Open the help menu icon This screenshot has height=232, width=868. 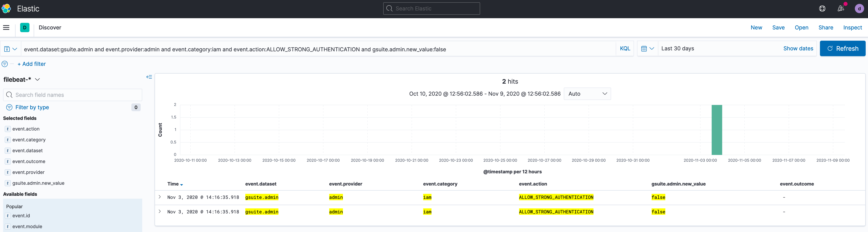pyautogui.click(x=822, y=9)
